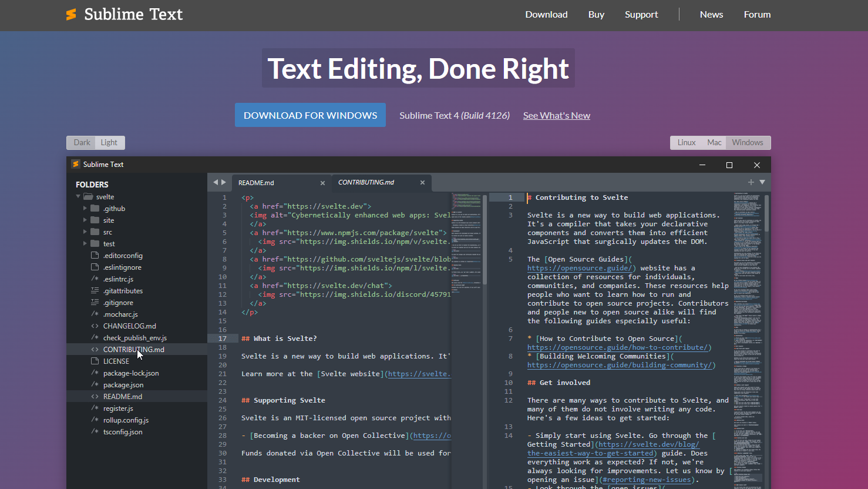Switch screenshot theme to Dark
The image size is (868, 489).
[82, 143]
